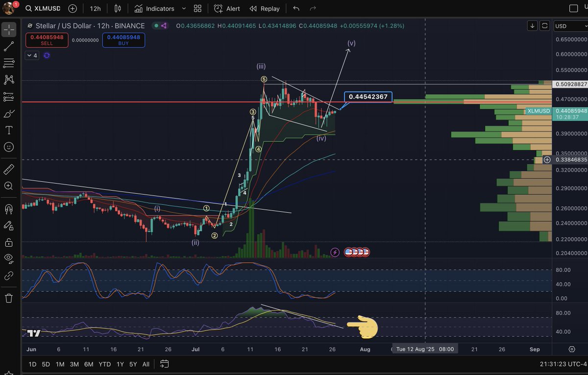Viewport: 588px width, 375px height.
Task: Redo the last undone action
Action: 313,8
